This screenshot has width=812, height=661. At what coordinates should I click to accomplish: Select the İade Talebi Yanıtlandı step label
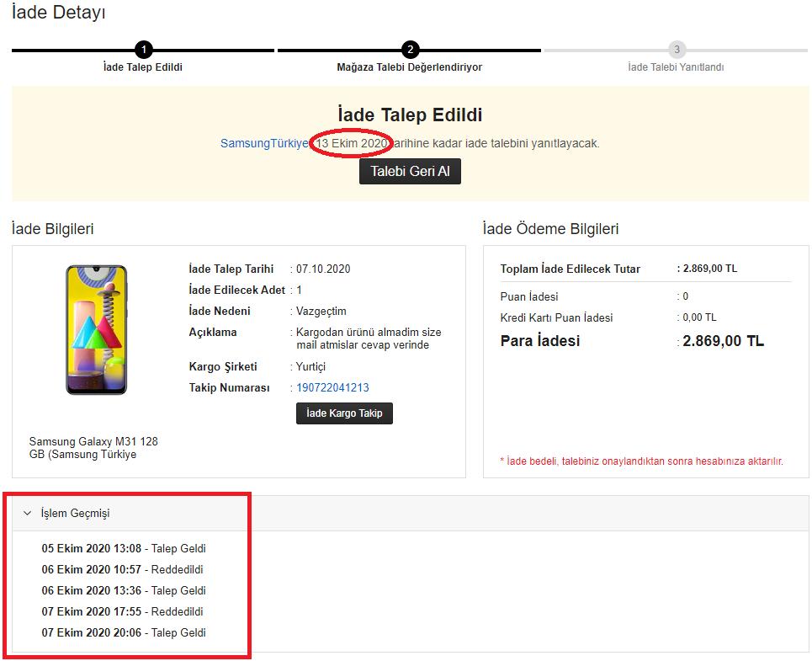pyautogui.click(x=676, y=67)
